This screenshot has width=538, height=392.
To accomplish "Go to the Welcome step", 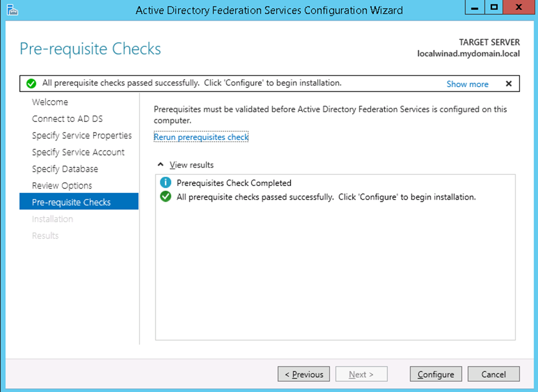I will point(50,102).
